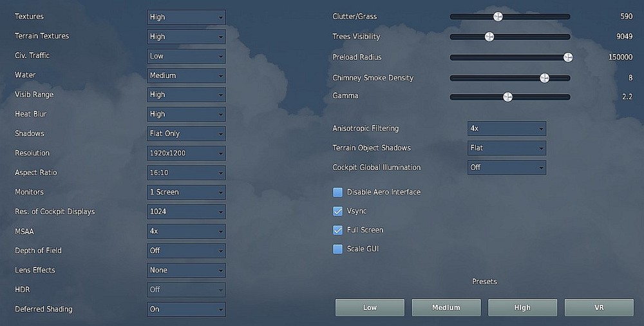Open the Res. of Cockpit Displays dropdown
Viewport: 644px width, 326px height.
coord(186,212)
